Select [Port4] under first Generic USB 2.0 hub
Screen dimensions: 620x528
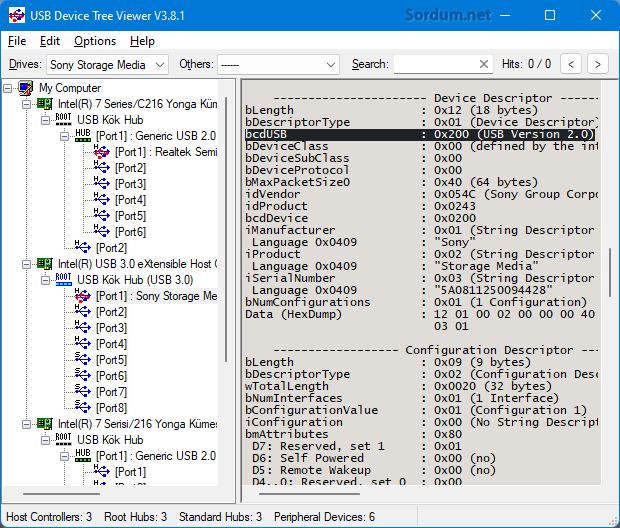point(130,200)
